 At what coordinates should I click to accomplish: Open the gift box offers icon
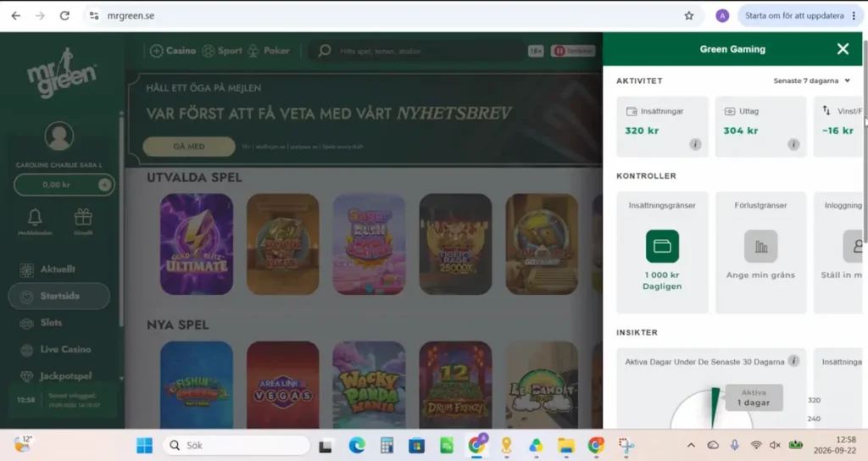pos(83,217)
